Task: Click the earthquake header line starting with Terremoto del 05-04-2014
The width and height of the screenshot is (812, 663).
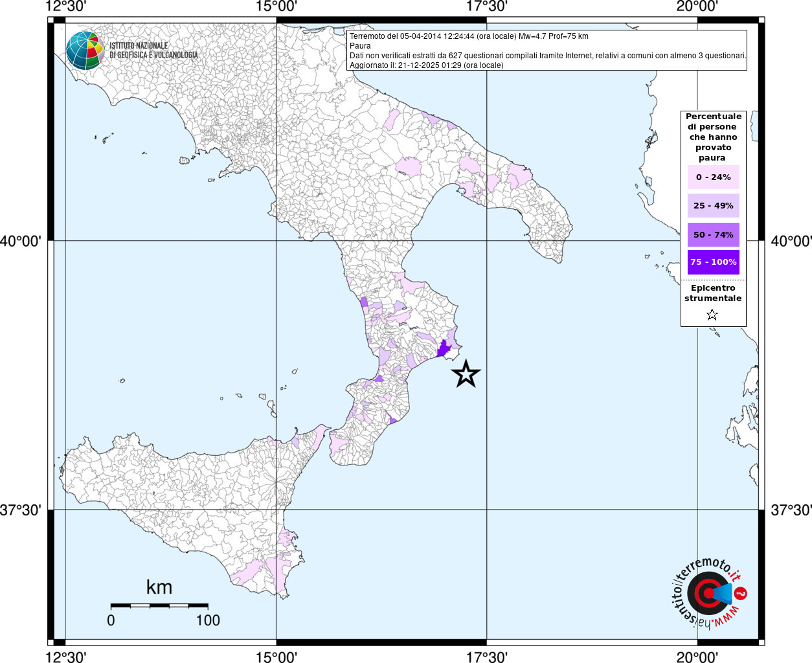Action: pos(469,36)
